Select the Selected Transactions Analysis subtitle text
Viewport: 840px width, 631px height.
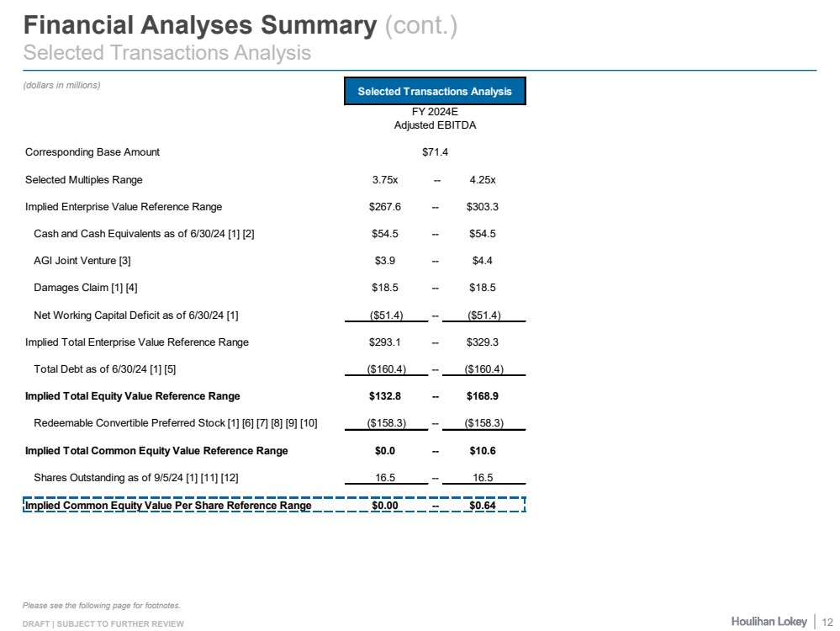click(167, 52)
